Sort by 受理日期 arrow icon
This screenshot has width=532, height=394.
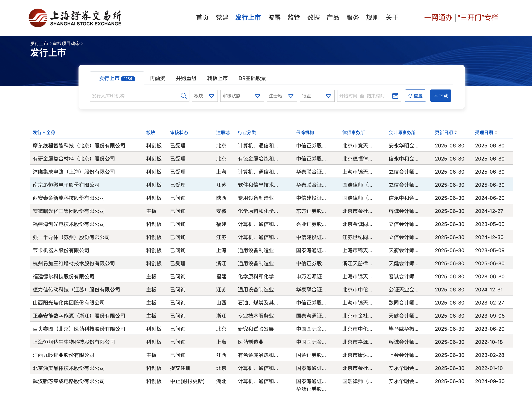[x=496, y=133]
